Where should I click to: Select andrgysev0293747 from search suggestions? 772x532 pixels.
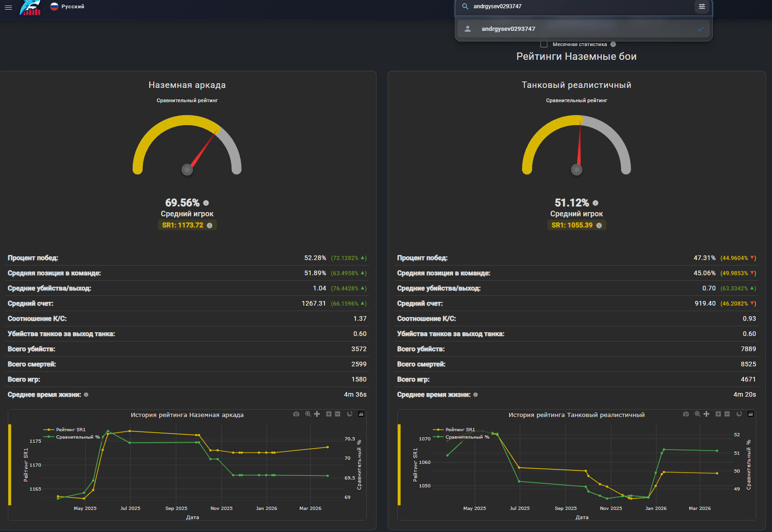click(508, 29)
